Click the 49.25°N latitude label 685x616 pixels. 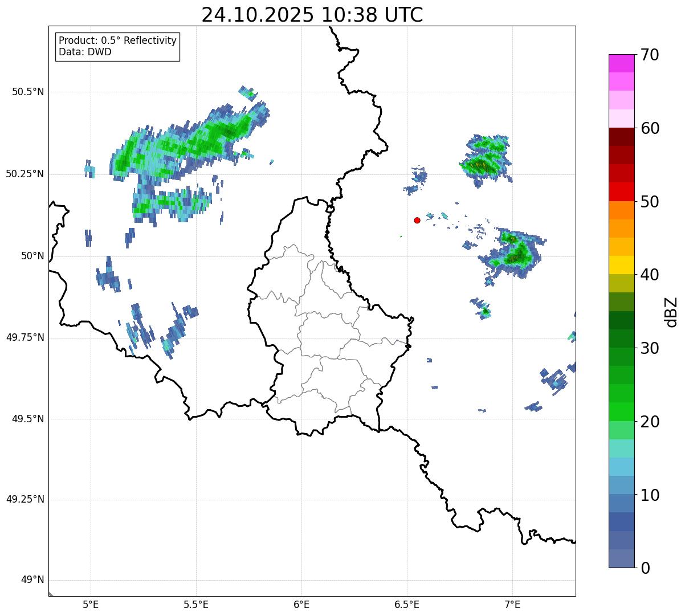click(x=25, y=500)
